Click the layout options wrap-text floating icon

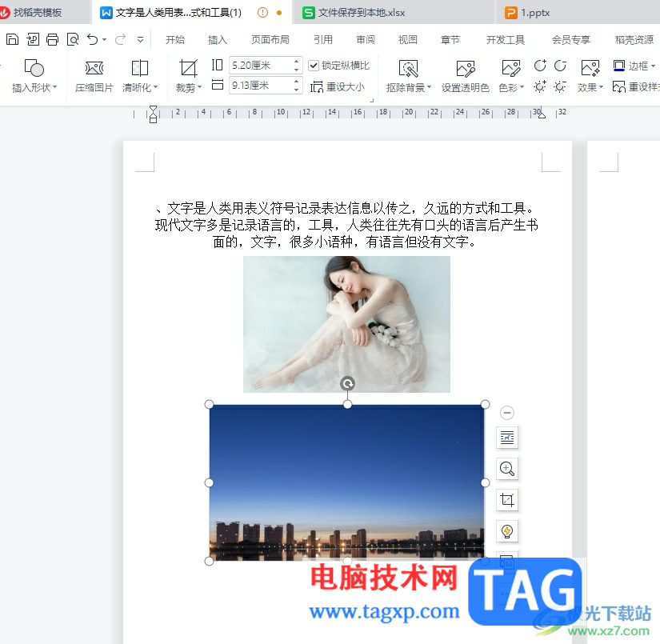[507, 438]
